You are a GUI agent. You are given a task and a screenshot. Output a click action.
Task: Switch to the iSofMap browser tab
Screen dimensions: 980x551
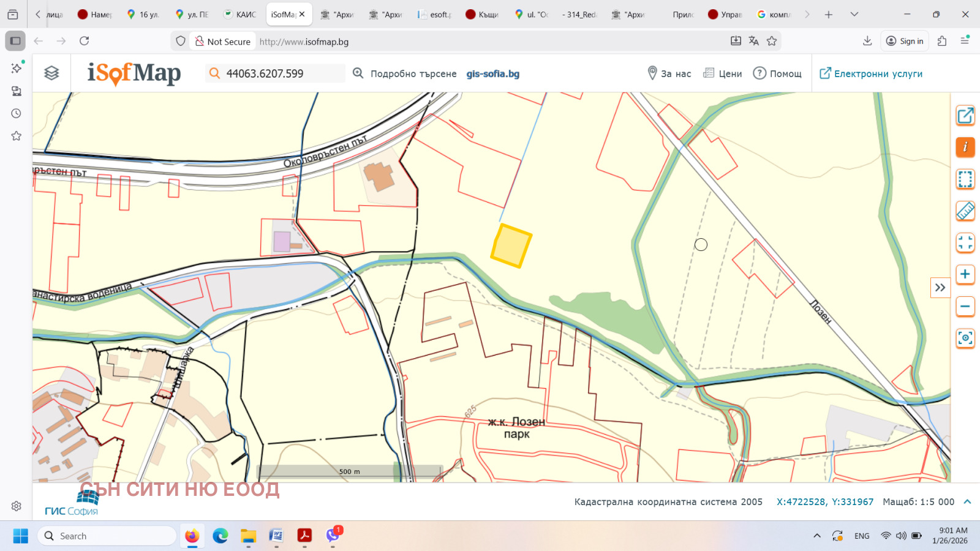[x=284, y=13]
